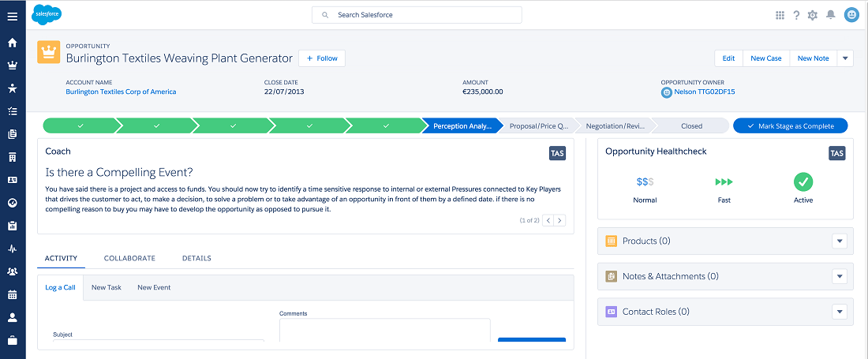Viewport: 868px width, 359px height.
Task: Open the notifications bell icon
Action: [830, 16]
